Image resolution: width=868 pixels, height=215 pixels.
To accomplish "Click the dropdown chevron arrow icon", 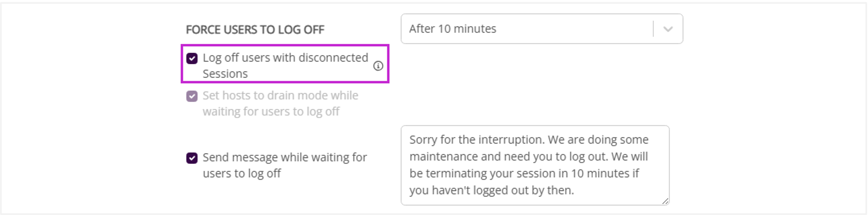I will (668, 29).
